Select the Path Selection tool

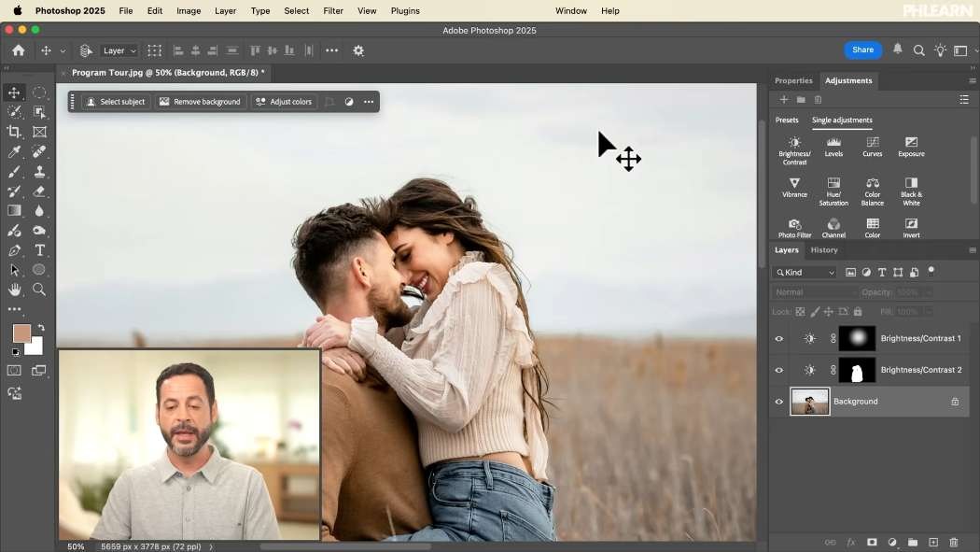[x=14, y=270]
